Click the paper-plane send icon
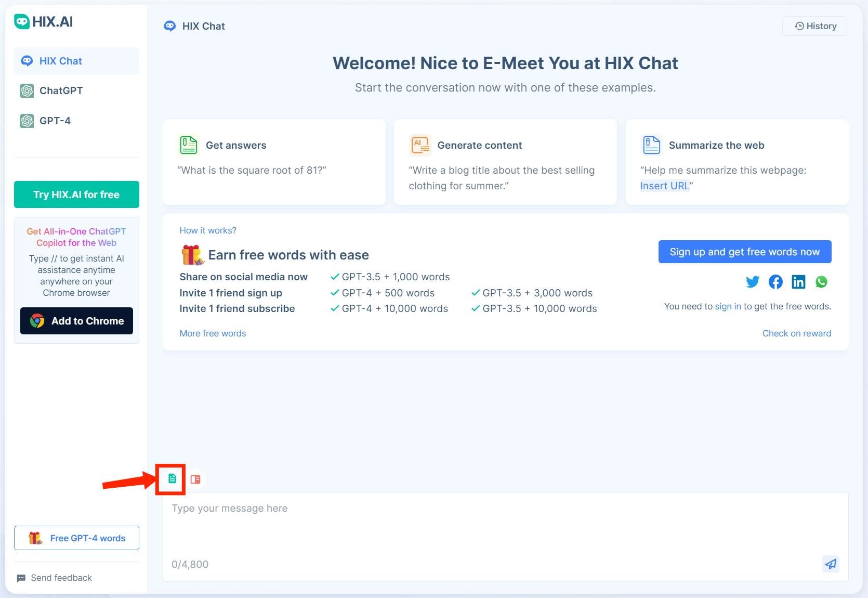This screenshot has width=868, height=598. tap(831, 564)
